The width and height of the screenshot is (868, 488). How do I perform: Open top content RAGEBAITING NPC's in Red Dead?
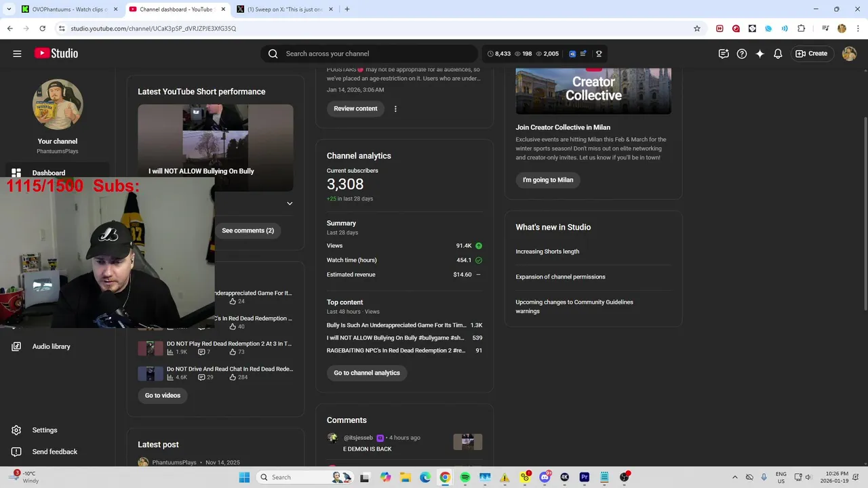coord(396,350)
